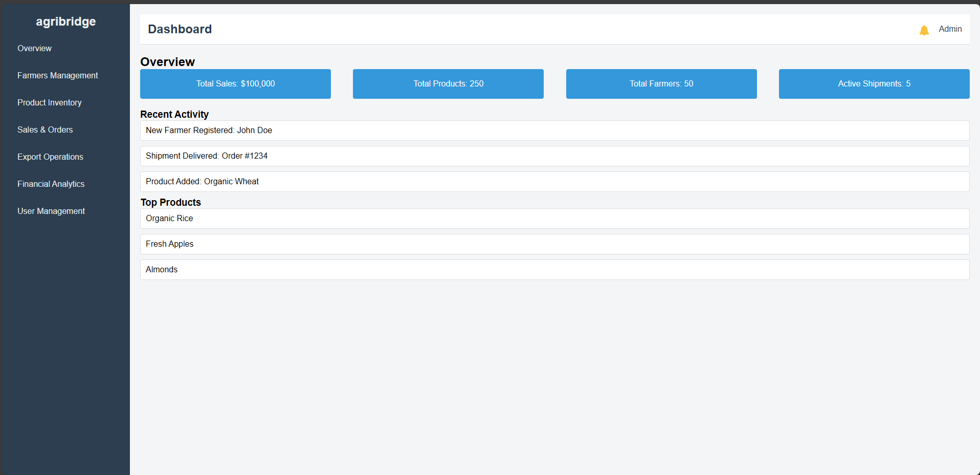Screen dimensions: 980x475
Task: Click 'Product Added: Organic Wheat' row
Action: click(555, 182)
